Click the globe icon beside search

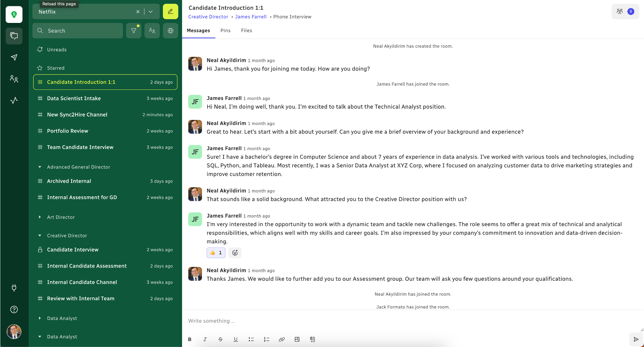[170, 31]
